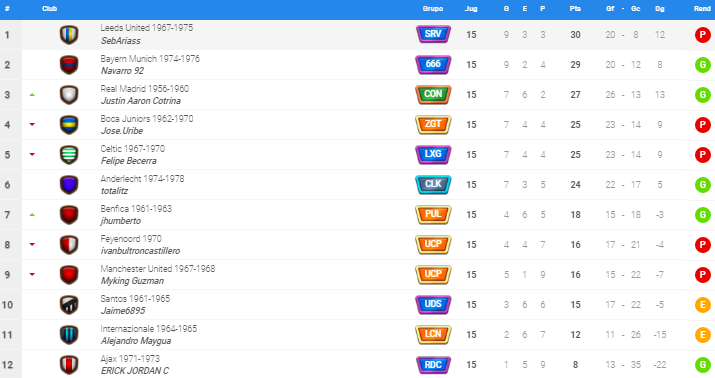Viewport: 715px width, 378px height.
Task: Select the CLK group badge
Action: [433, 184]
